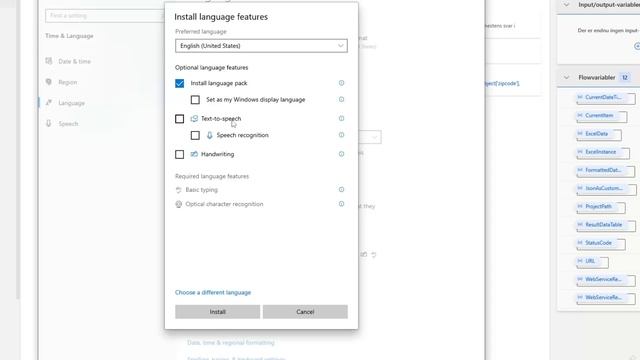Click Date & time icon in Settings sidebar

click(49, 61)
